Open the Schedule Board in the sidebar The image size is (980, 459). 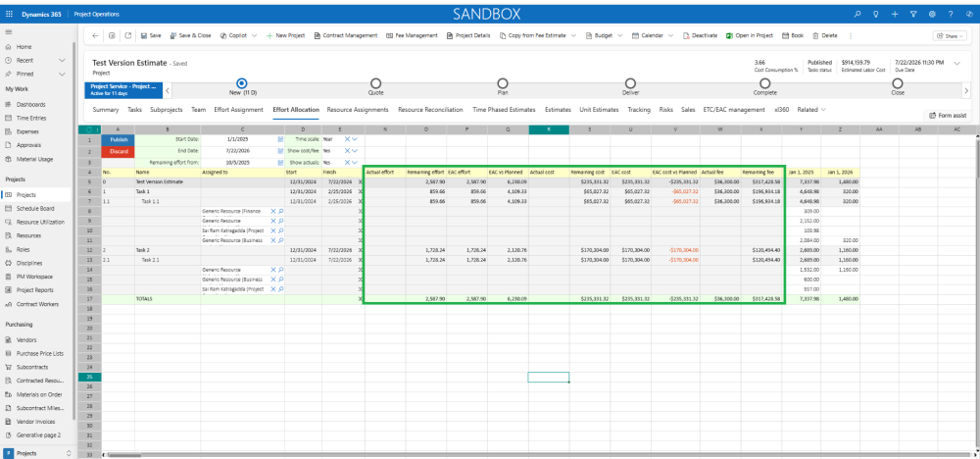(x=34, y=208)
